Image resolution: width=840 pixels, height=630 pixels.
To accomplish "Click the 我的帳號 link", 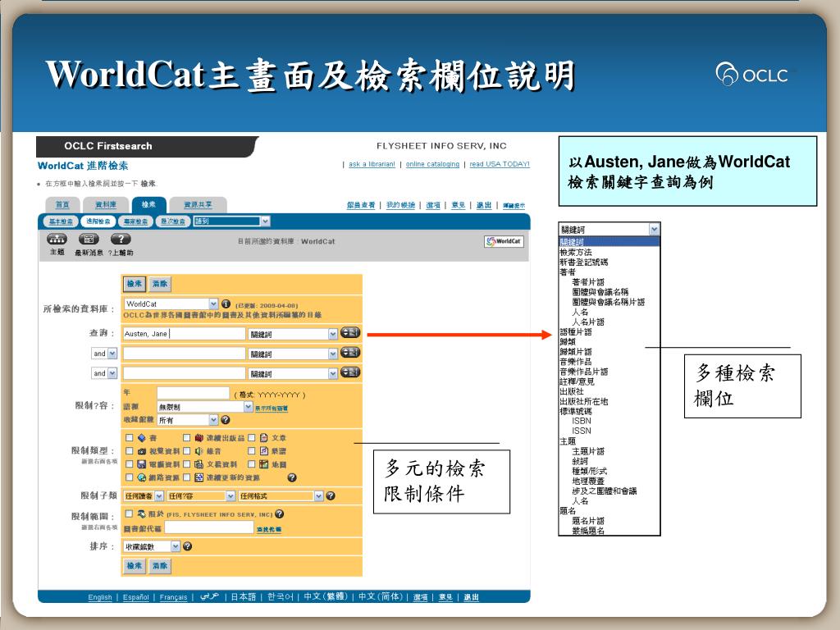I will click(400, 205).
